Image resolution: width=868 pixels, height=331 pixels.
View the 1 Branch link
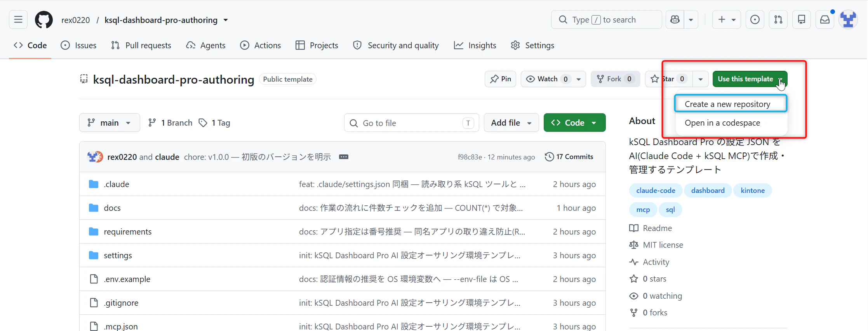[170, 123]
